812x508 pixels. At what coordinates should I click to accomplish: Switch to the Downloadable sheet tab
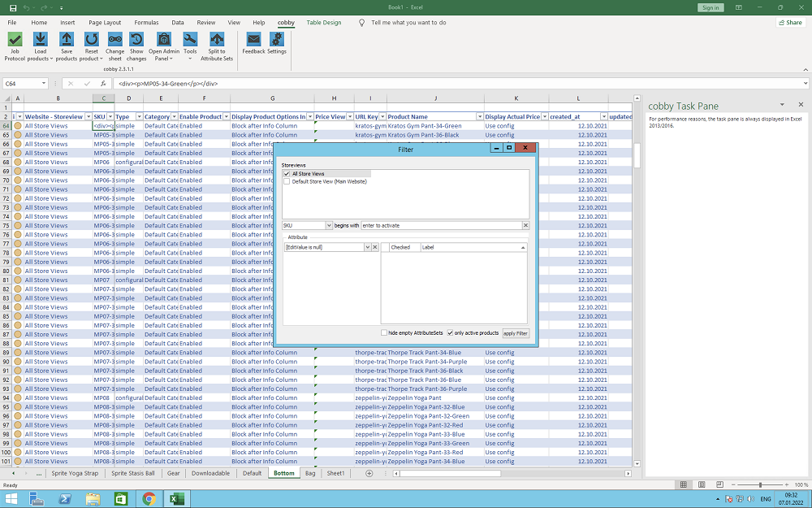tap(211, 473)
